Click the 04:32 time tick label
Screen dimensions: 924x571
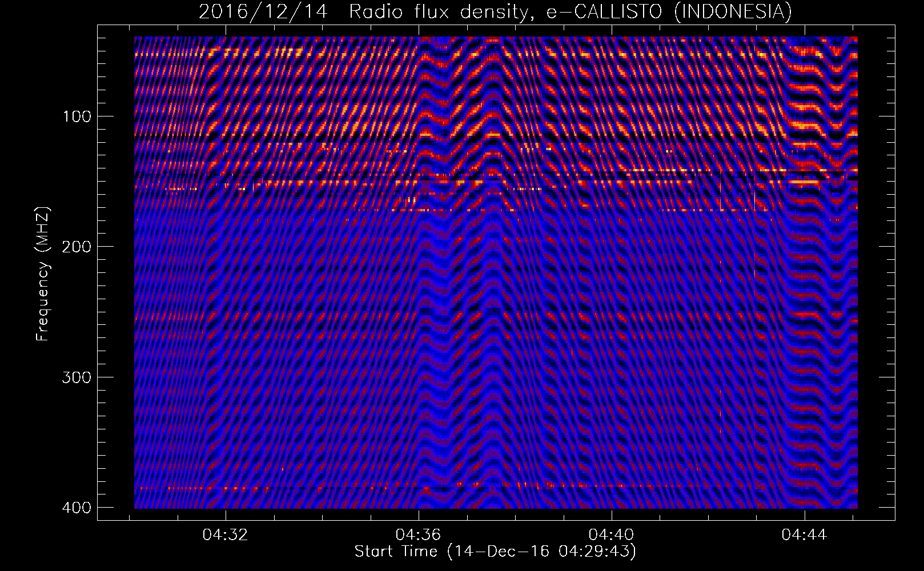pos(225,535)
